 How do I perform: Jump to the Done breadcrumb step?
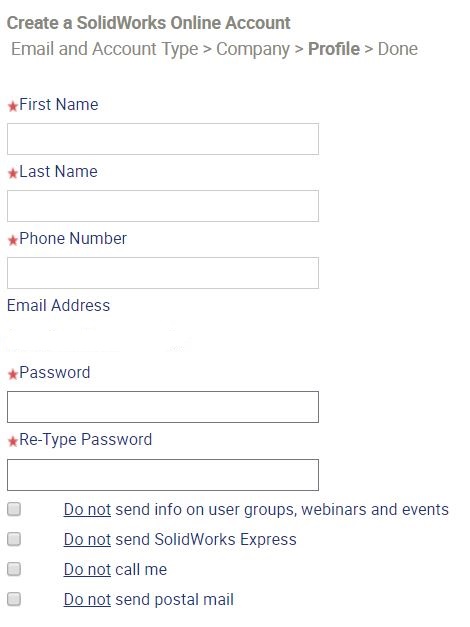[398, 49]
